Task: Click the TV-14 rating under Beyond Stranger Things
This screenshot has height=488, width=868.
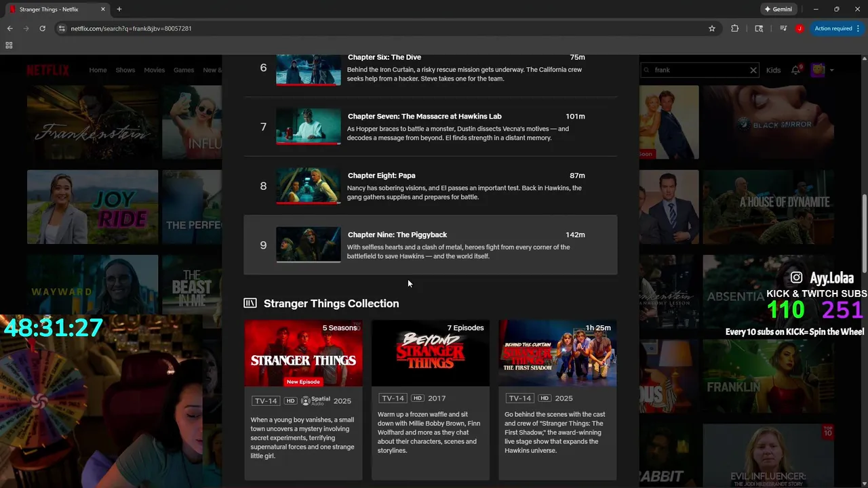Action: tap(393, 399)
